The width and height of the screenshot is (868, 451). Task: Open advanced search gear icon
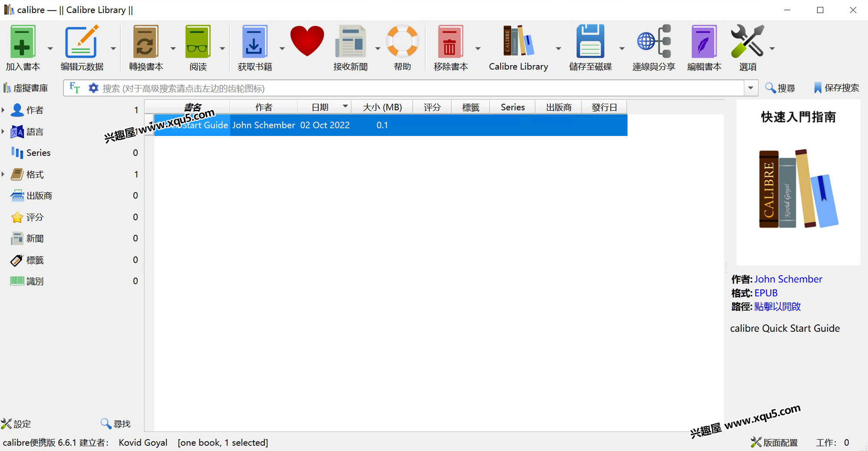click(x=93, y=88)
